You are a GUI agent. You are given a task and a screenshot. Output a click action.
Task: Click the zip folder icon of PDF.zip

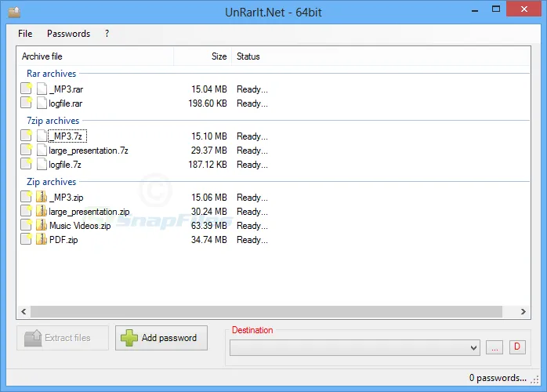click(42, 239)
